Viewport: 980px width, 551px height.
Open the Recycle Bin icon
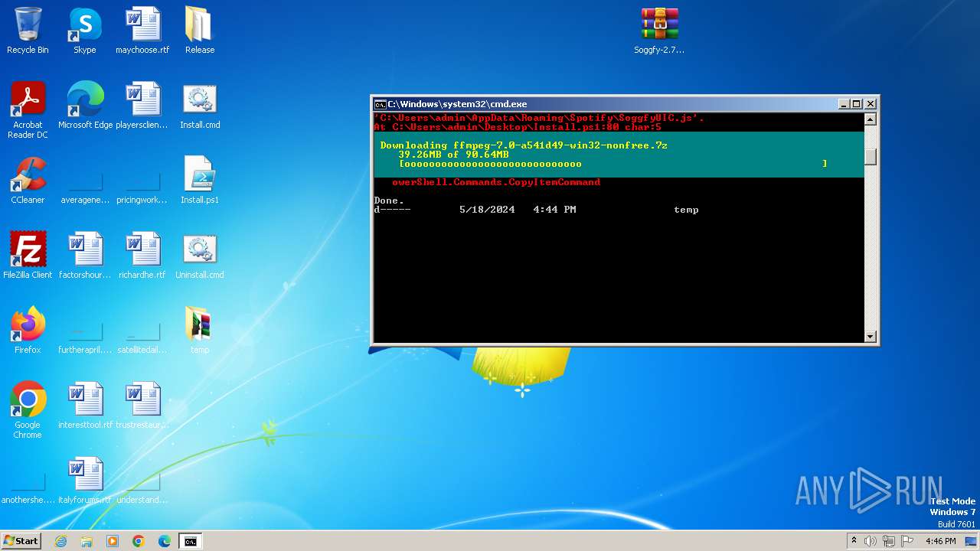click(28, 31)
